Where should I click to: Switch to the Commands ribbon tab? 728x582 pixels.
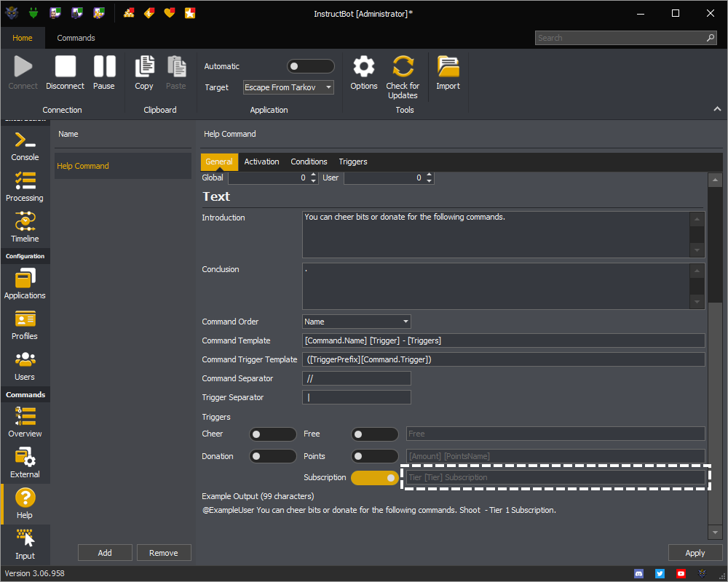(76, 38)
